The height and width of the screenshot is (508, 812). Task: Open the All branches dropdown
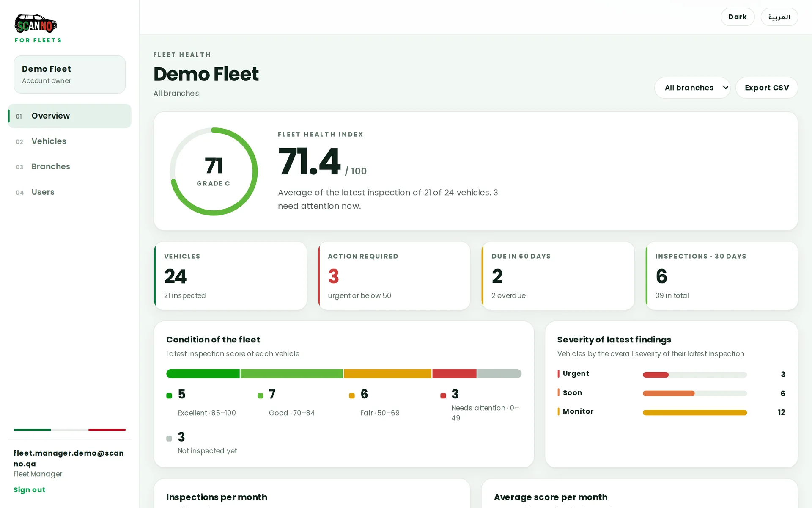692,88
